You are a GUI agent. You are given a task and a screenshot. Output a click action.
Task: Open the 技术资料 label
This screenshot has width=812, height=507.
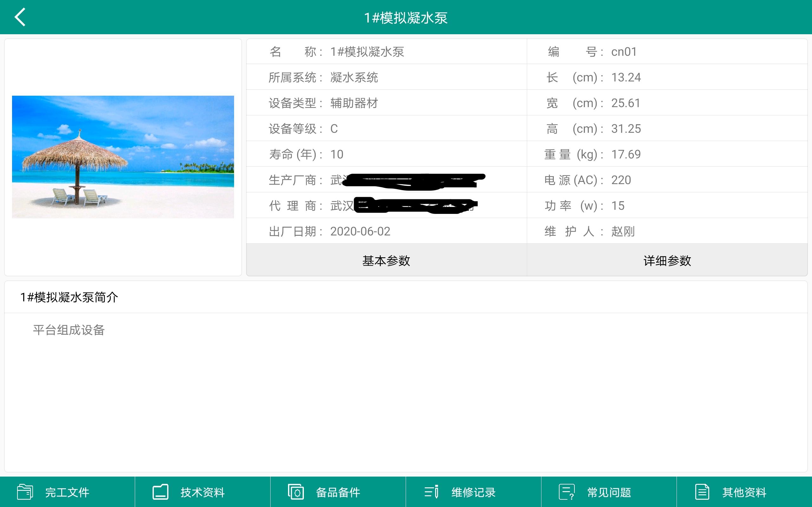pos(202,492)
